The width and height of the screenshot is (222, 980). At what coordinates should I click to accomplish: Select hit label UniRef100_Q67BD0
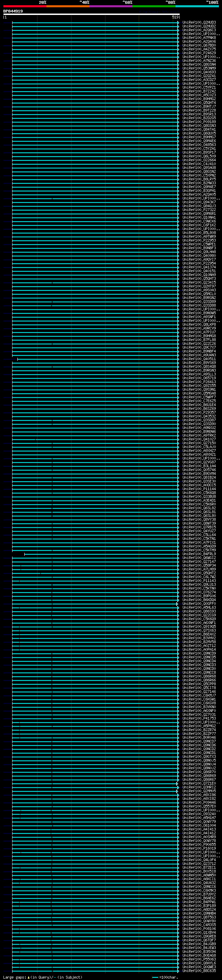199,45
